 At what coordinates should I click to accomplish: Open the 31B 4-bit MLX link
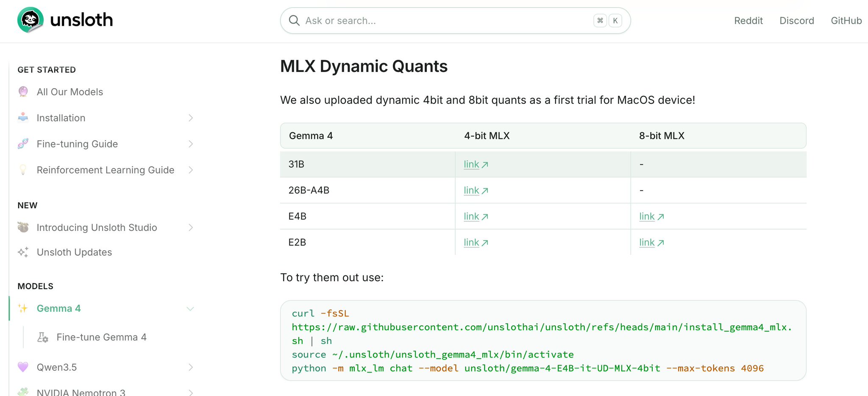click(x=476, y=164)
